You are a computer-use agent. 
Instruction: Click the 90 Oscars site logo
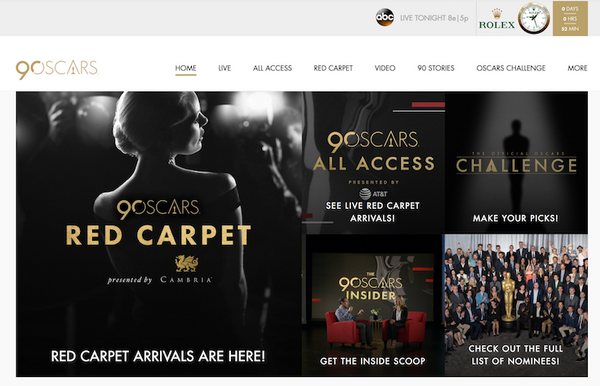click(57, 69)
